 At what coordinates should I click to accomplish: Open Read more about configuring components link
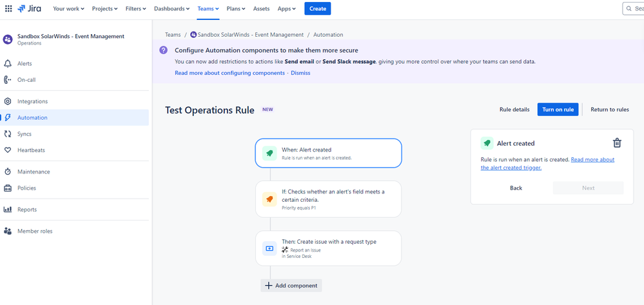pos(229,73)
